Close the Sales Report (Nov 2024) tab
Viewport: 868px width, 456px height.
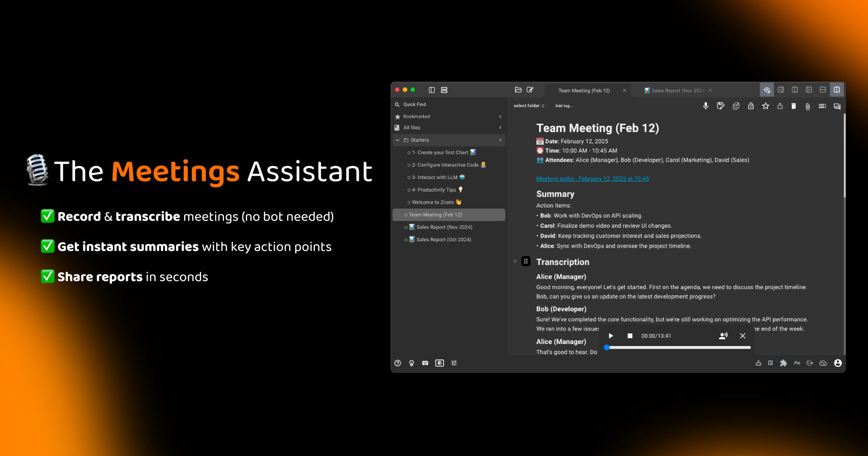pos(710,90)
